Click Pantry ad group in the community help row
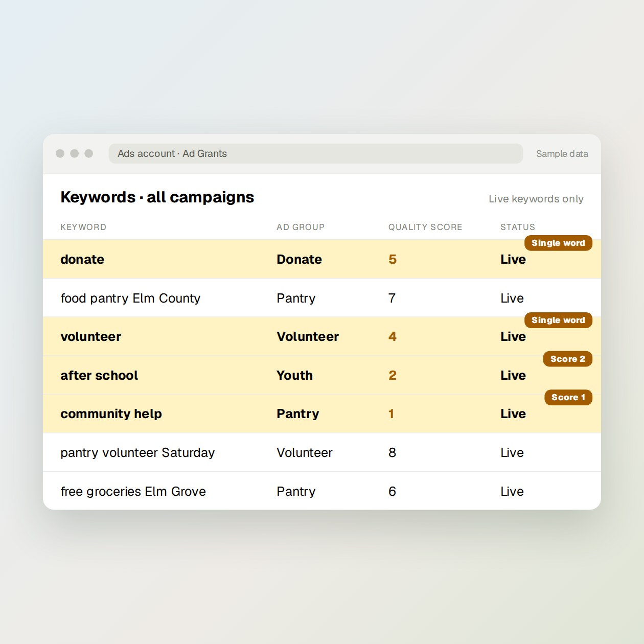The height and width of the screenshot is (644, 644). coord(298,413)
